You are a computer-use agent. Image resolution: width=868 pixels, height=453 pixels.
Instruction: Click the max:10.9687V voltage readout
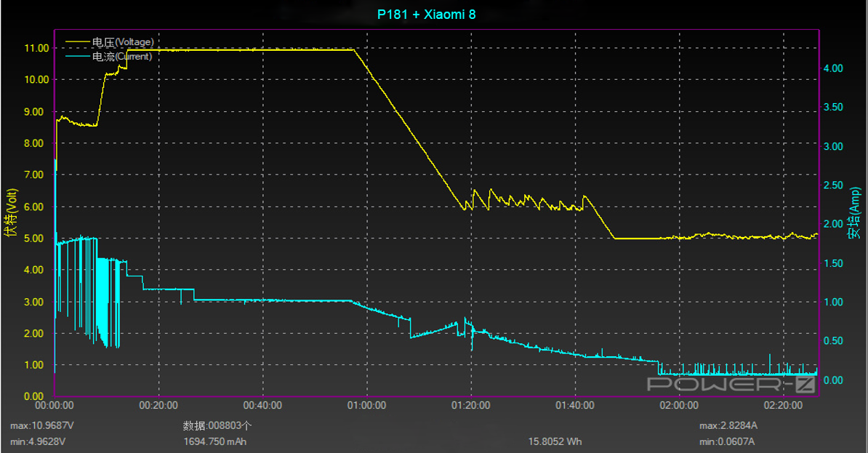42,426
